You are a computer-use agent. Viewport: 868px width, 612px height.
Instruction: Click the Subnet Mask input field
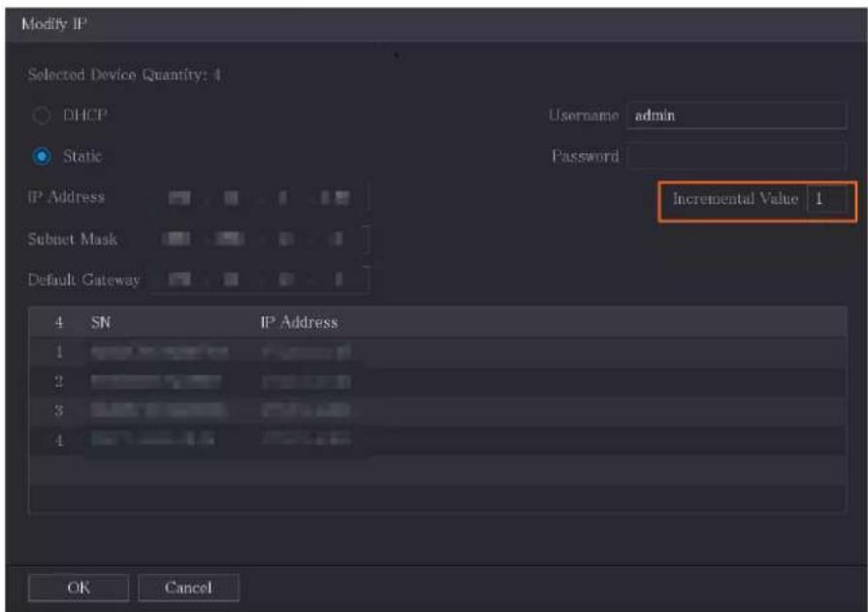[x=259, y=239]
